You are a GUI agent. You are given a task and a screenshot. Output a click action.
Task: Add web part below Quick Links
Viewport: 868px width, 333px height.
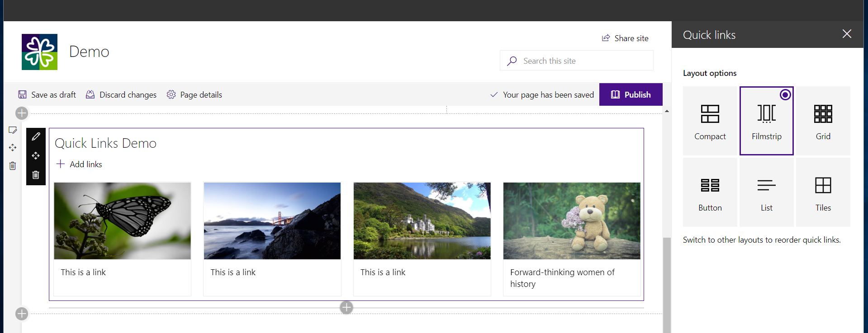346,308
